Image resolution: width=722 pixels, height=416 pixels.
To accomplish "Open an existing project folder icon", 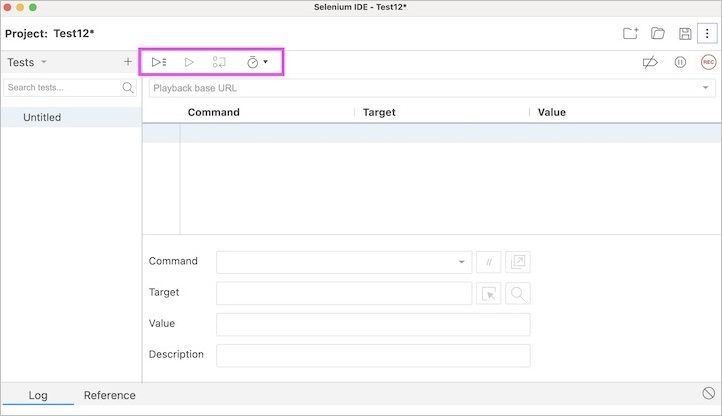I will 658,33.
